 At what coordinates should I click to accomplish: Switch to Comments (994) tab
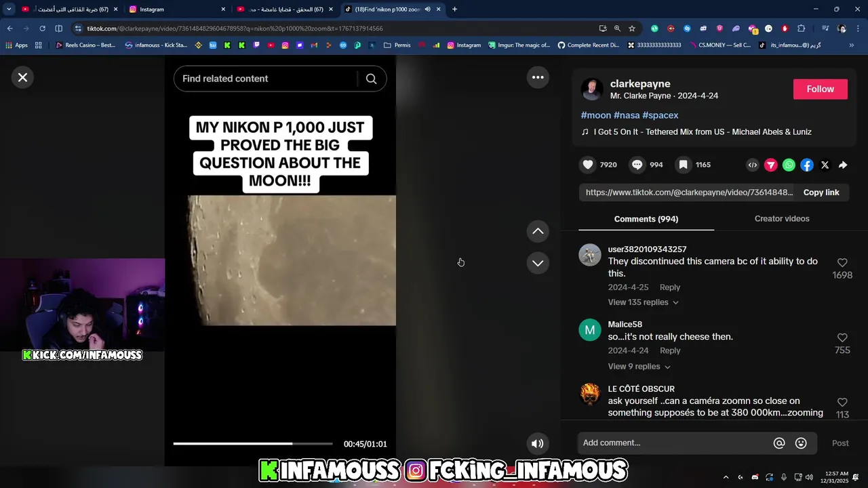point(646,219)
